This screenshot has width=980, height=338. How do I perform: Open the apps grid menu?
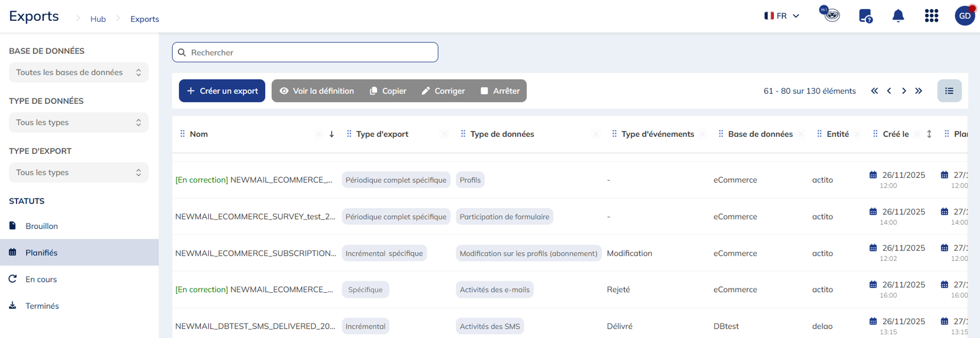931,16
